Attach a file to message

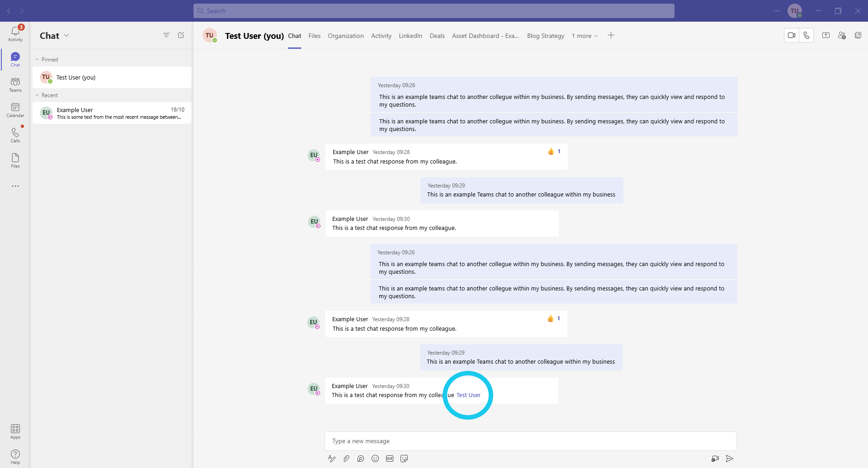[x=346, y=459]
